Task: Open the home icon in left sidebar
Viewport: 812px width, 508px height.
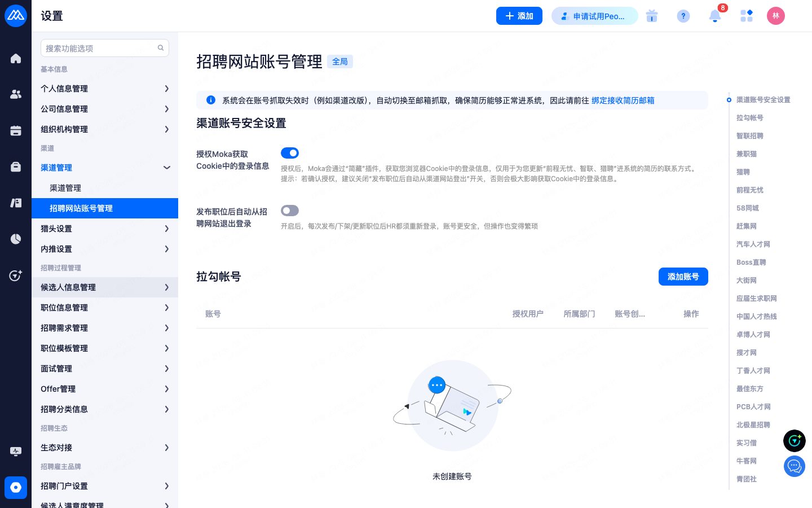Action: 16,59
